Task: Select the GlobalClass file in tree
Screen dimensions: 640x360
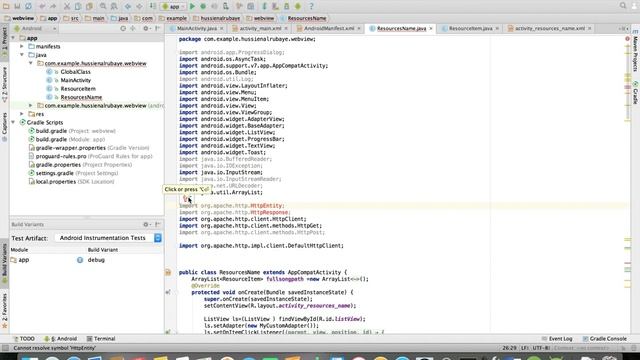Action: pos(76,72)
